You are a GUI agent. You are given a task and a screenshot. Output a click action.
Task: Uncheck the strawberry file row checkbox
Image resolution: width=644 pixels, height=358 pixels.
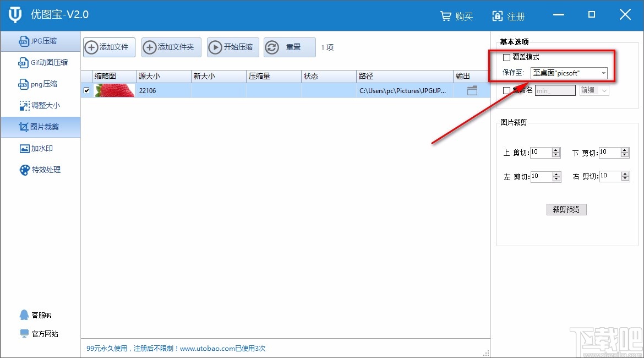tap(86, 90)
